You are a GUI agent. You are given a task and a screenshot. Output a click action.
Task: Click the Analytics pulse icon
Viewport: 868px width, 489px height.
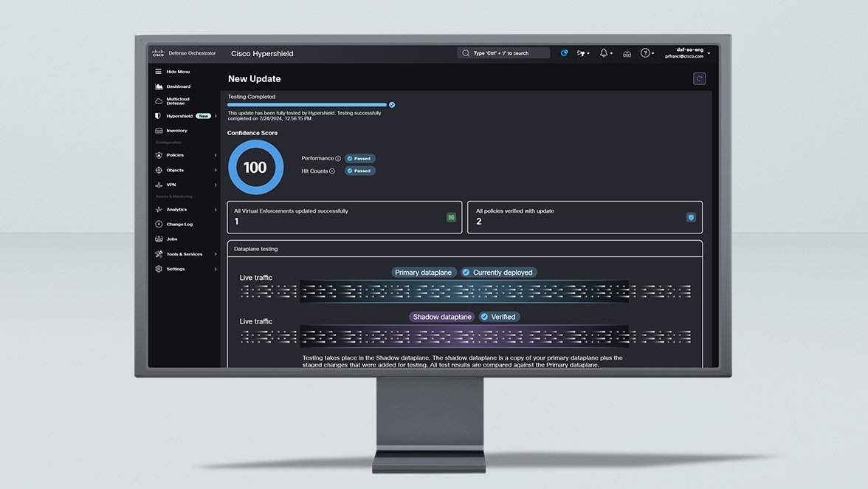[x=159, y=209]
